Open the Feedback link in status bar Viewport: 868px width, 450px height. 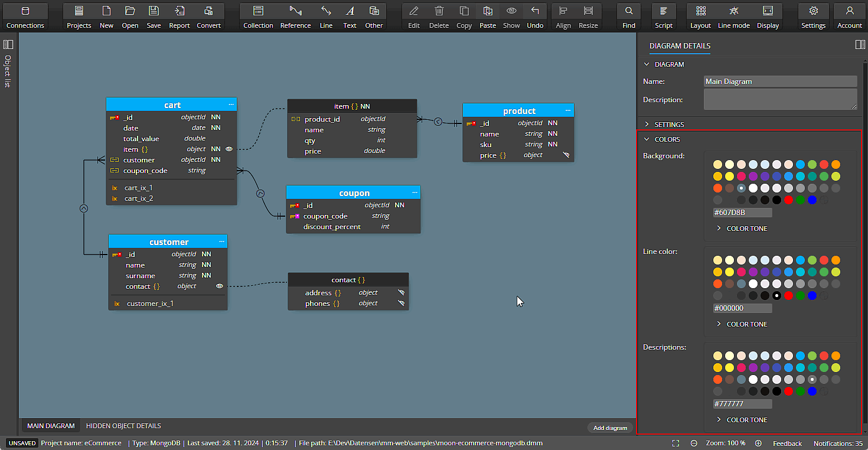coord(787,443)
